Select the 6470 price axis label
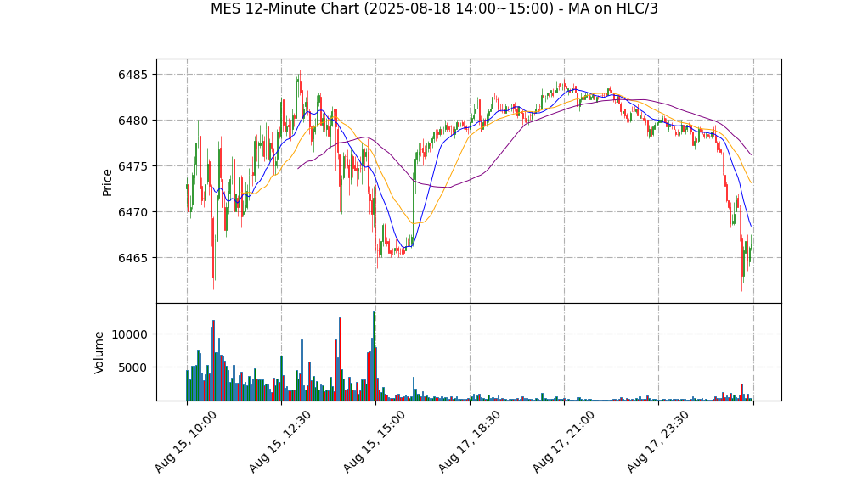 click(133, 212)
